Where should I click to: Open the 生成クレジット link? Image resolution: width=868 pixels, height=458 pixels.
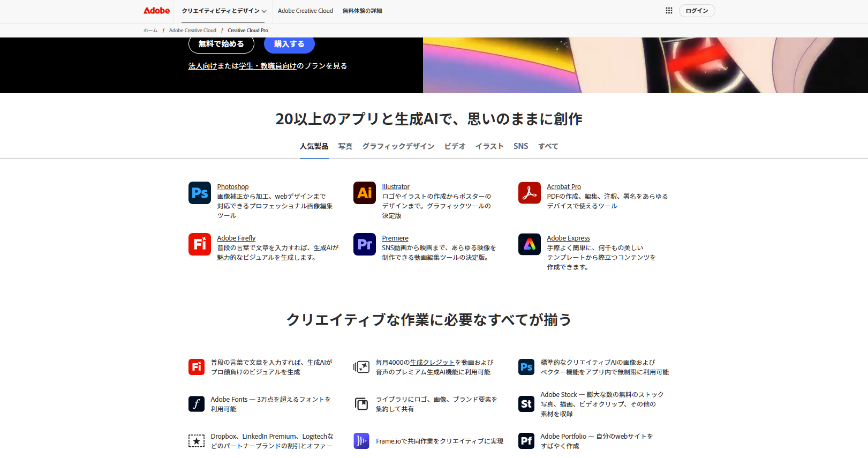click(x=432, y=363)
